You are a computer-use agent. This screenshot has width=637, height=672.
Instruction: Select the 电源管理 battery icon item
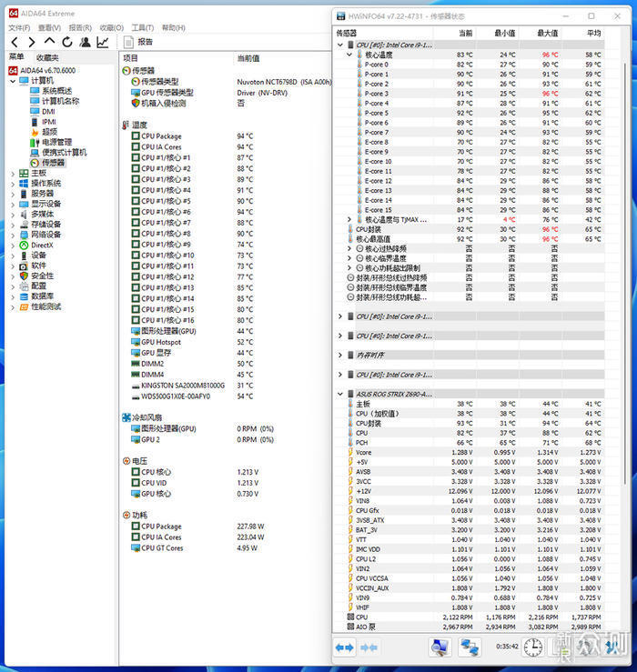35,142
